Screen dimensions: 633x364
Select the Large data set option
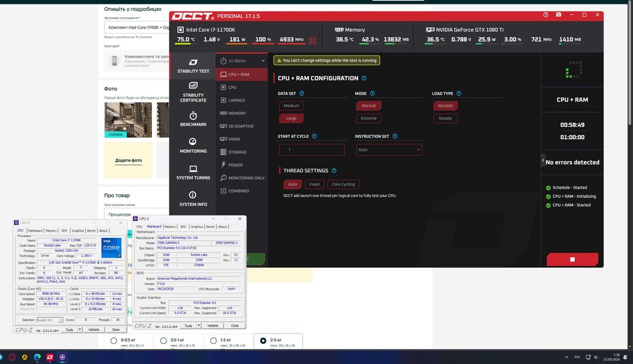pos(291,118)
